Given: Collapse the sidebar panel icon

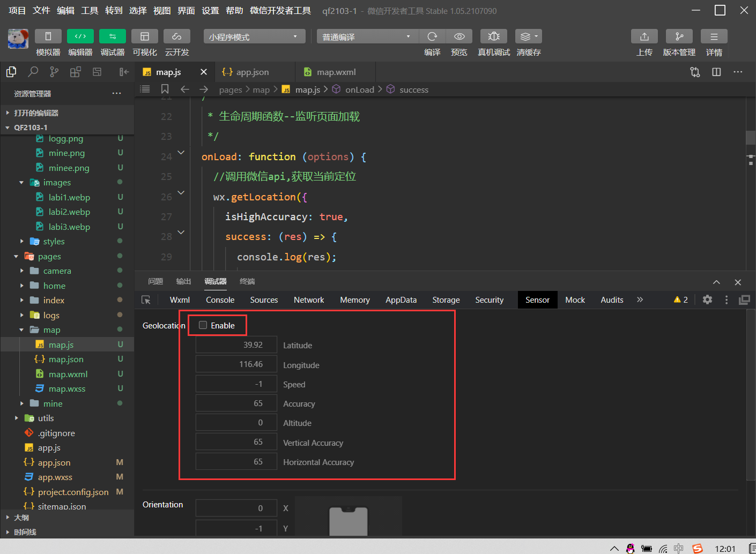Looking at the screenshot, I should (x=124, y=72).
